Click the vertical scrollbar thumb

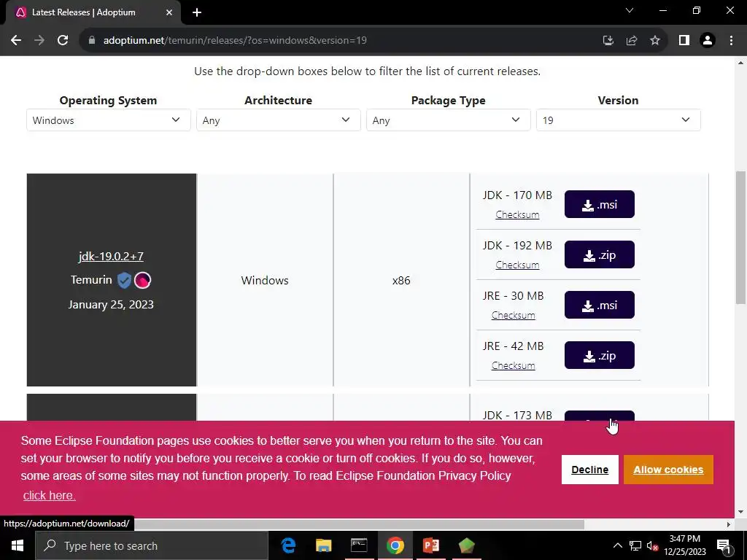coord(740,237)
